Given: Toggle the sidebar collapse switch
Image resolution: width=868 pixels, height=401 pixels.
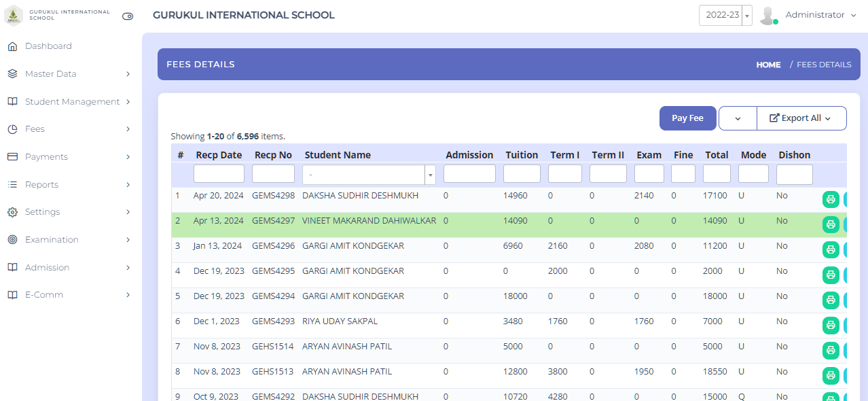Looking at the screenshot, I should (x=128, y=16).
